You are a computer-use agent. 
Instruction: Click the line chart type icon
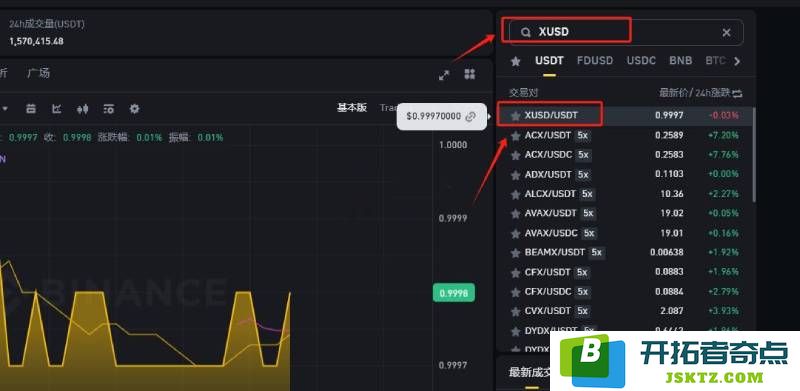click(57, 109)
